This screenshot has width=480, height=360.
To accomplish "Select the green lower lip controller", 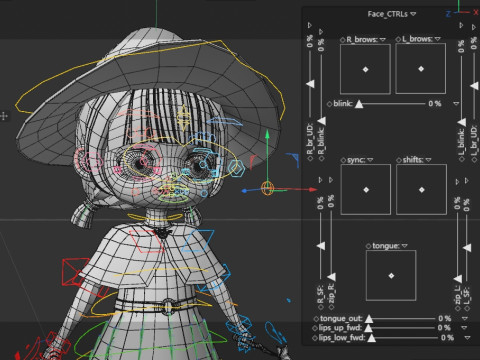I will [173, 199].
